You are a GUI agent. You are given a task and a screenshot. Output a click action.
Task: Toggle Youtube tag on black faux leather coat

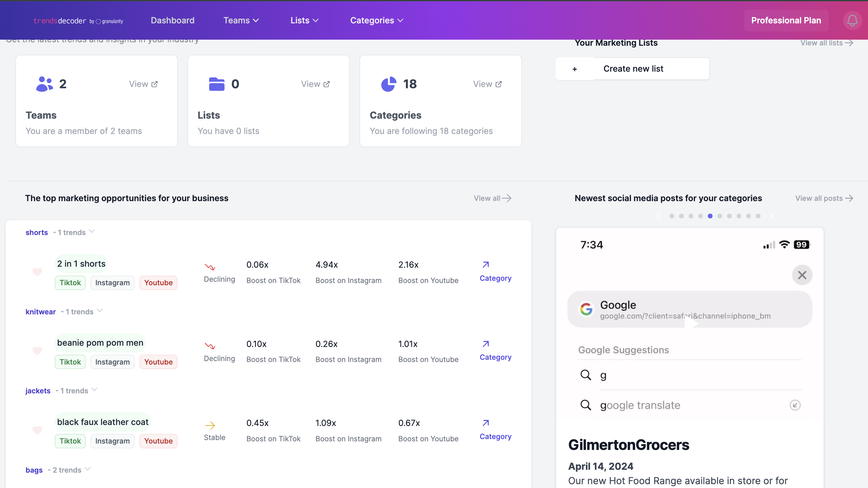(x=158, y=441)
